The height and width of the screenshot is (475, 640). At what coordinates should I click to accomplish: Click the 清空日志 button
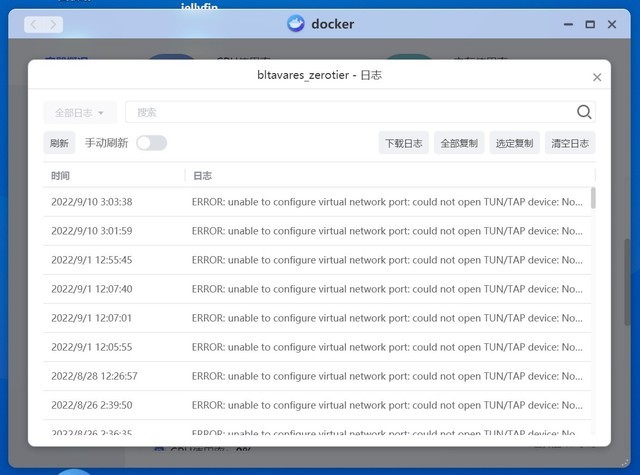pos(570,143)
